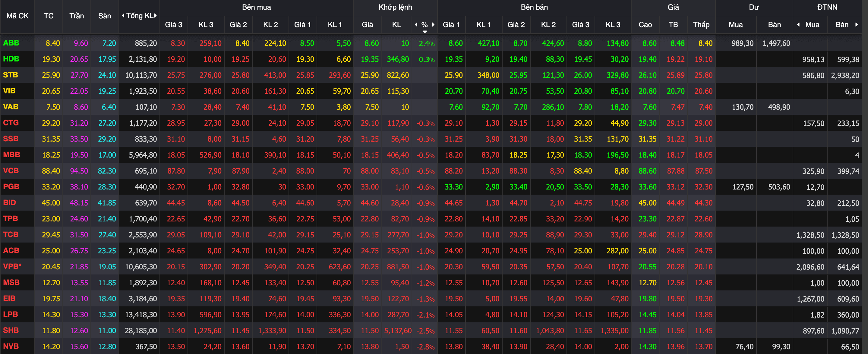Screen dimensions: 868x354
Task: Click left arrow next to % column header
Action: coord(416,25)
